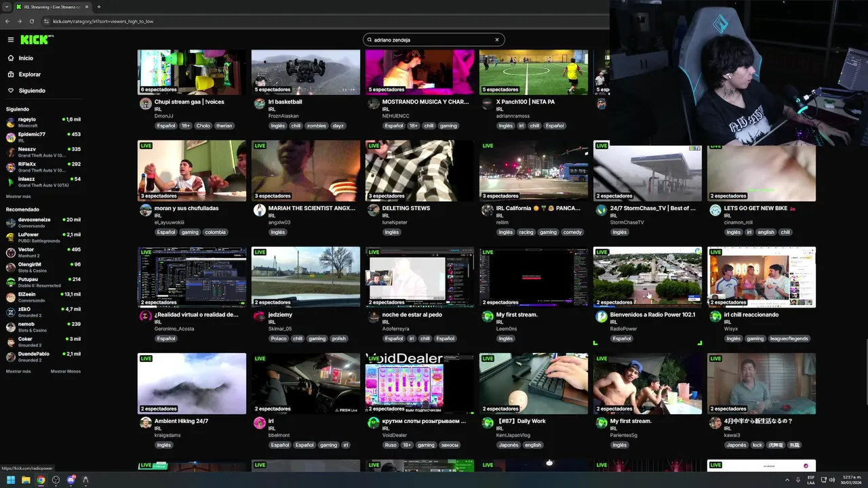Go to Inicio in the sidebar
This screenshot has width=868, height=488.
(x=26, y=58)
